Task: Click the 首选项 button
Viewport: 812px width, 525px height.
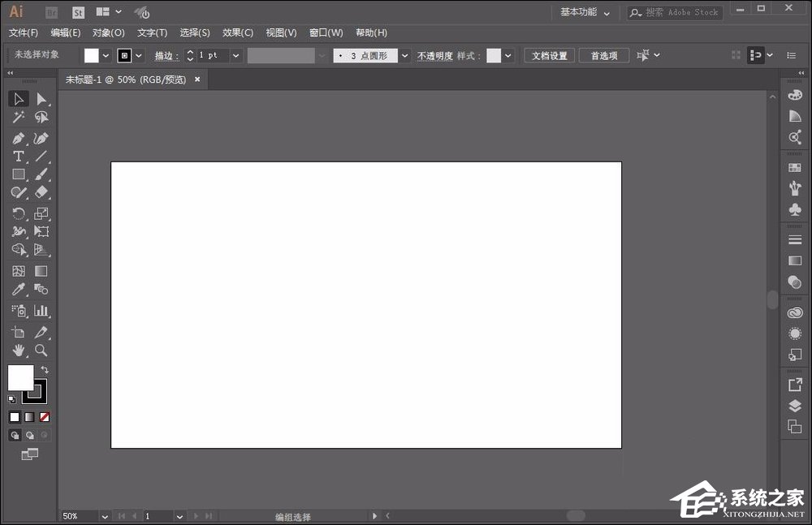Action: point(604,56)
